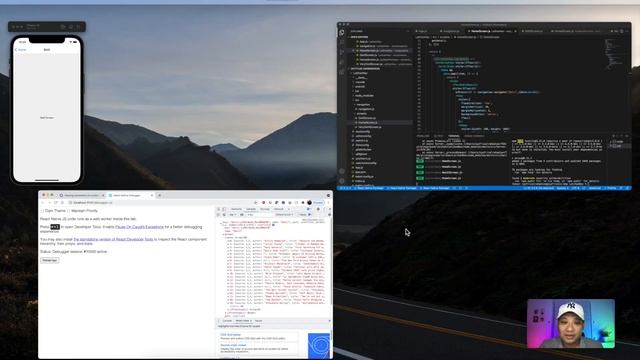Switch to the OUTPUT panel tab
The height and width of the screenshot is (360, 640).
pos(438,136)
